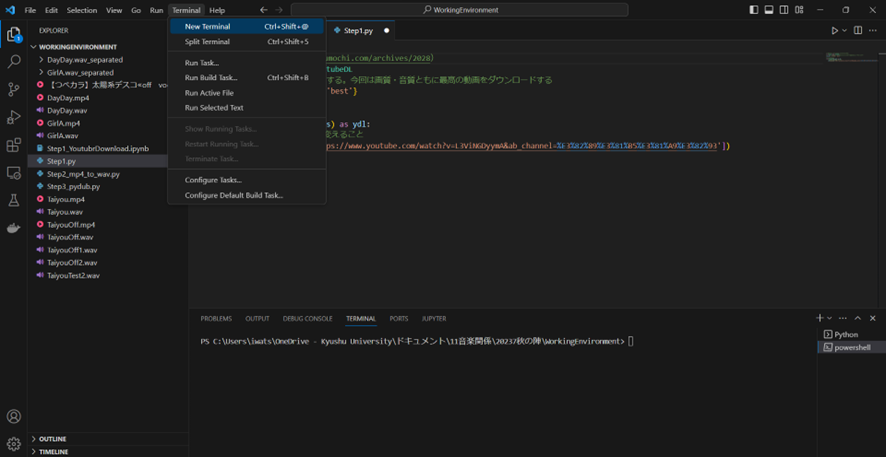Switch to the DEBUG CONSOLE tab

point(307,319)
